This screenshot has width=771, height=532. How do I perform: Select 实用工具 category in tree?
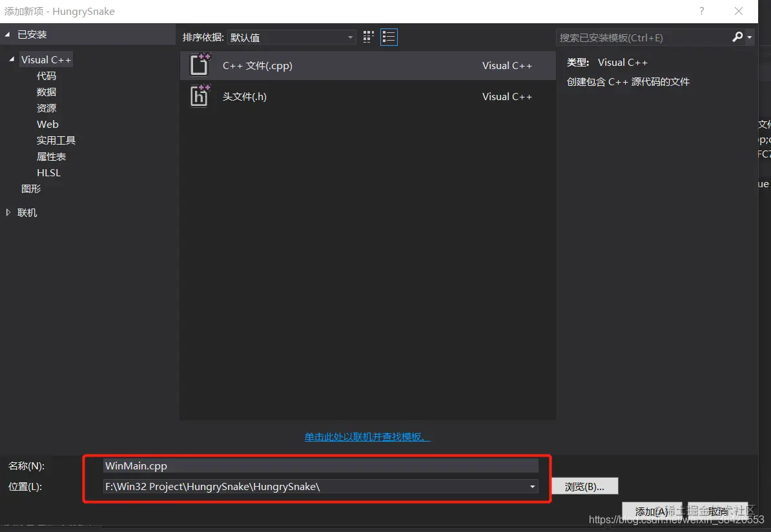(56, 141)
